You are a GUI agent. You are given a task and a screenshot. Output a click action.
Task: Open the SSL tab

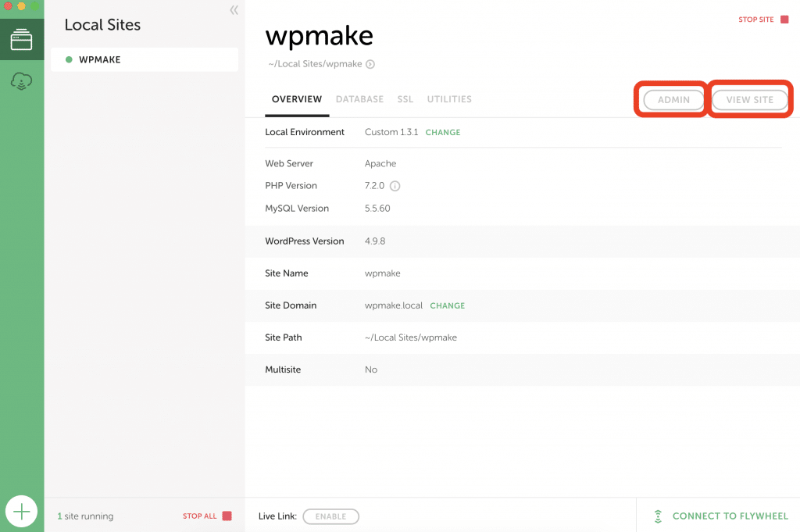(405, 99)
